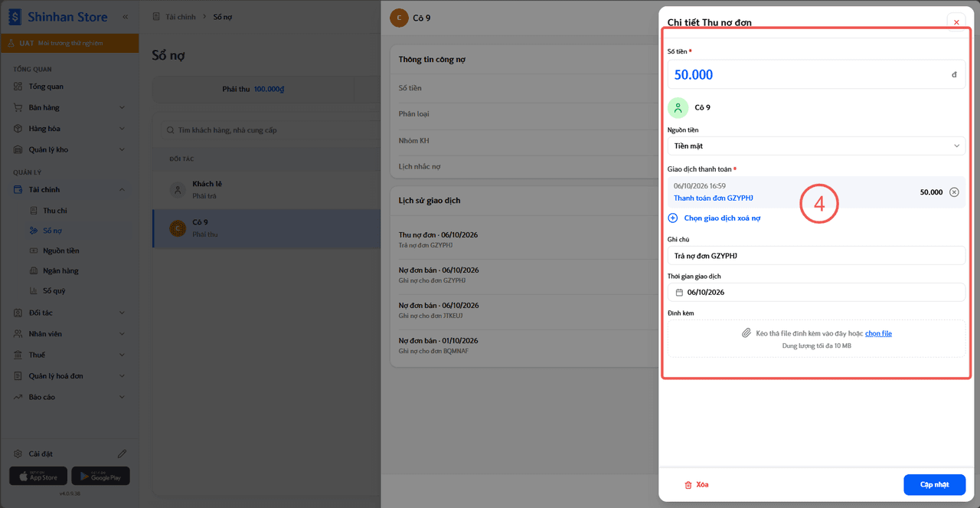Remove the Thanh toán đơn GZYPHJ transaction
Viewport: 980px width, 508px height.
(x=954, y=192)
